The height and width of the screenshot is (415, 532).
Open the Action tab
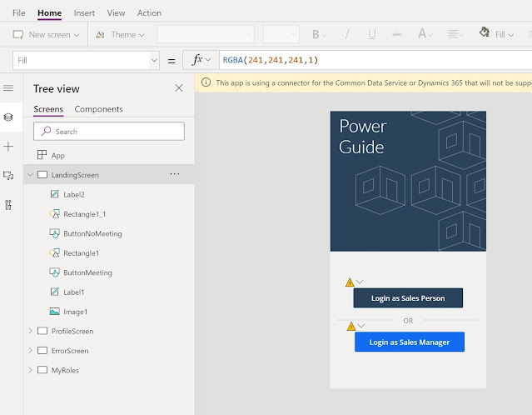(x=149, y=12)
